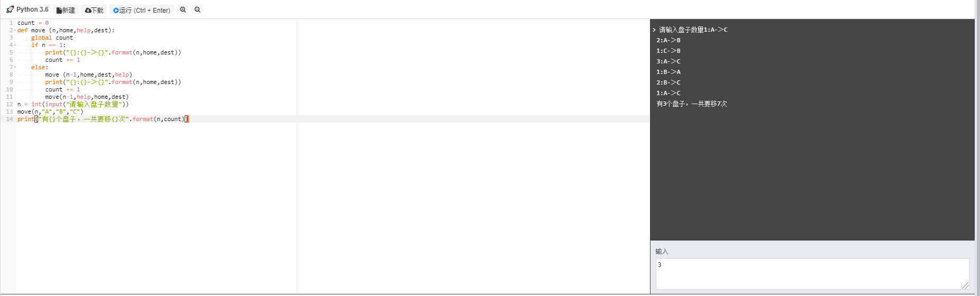
Task: Run the code with 运行 button
Action: pyautogui.click(x=141, y=10)
